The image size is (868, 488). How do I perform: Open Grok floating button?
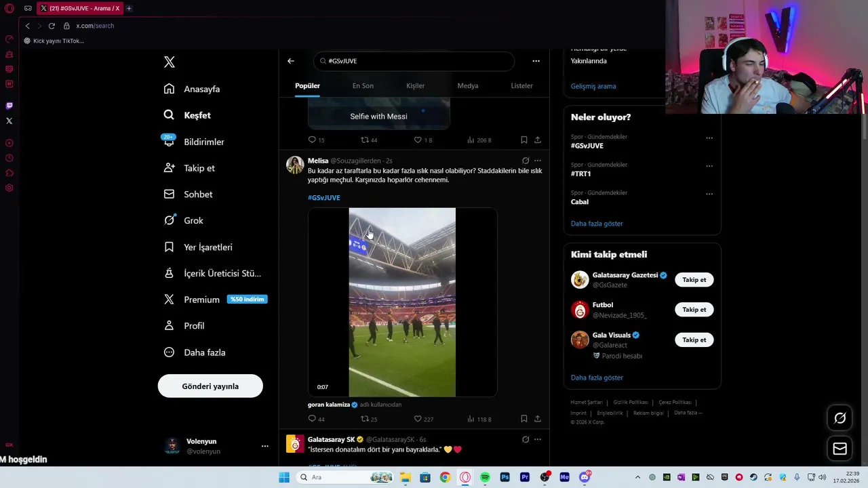coord(840,418)
